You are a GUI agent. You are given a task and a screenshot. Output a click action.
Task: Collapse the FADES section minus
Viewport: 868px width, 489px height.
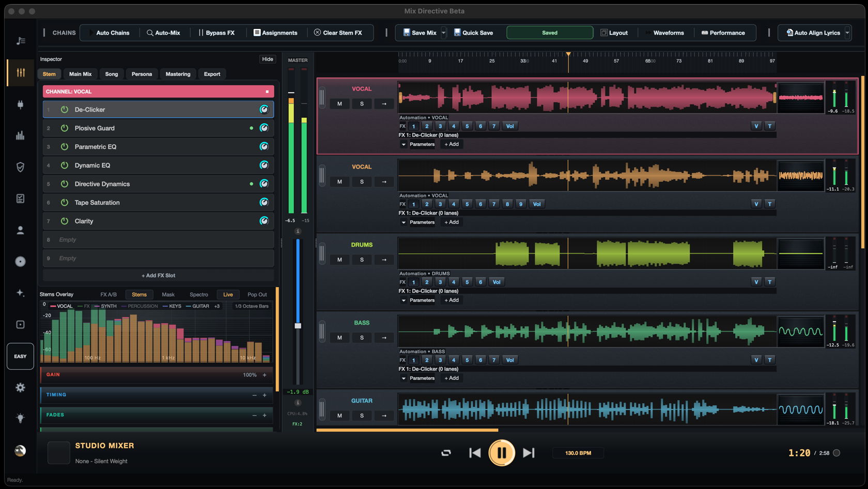254,415
